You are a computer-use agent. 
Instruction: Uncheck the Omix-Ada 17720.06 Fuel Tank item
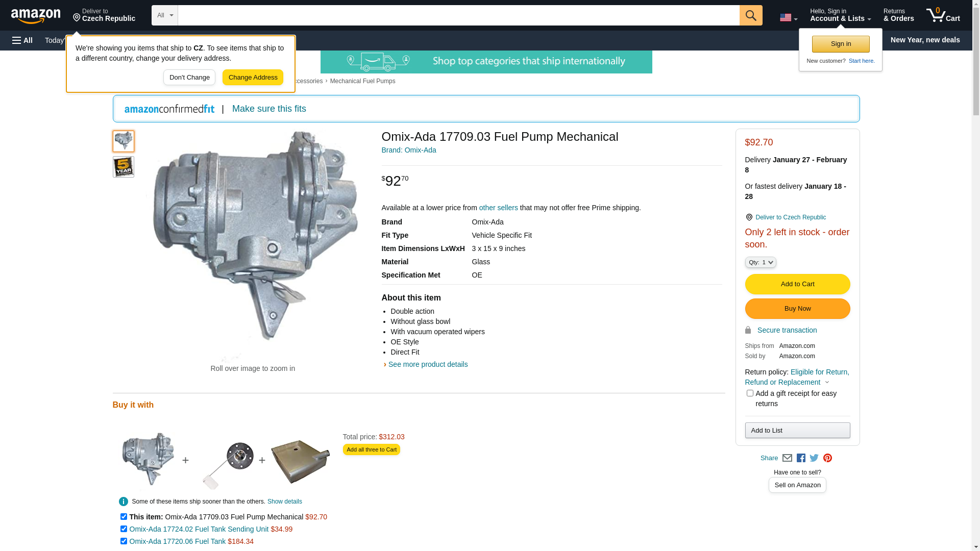click(x=124, y=541)
